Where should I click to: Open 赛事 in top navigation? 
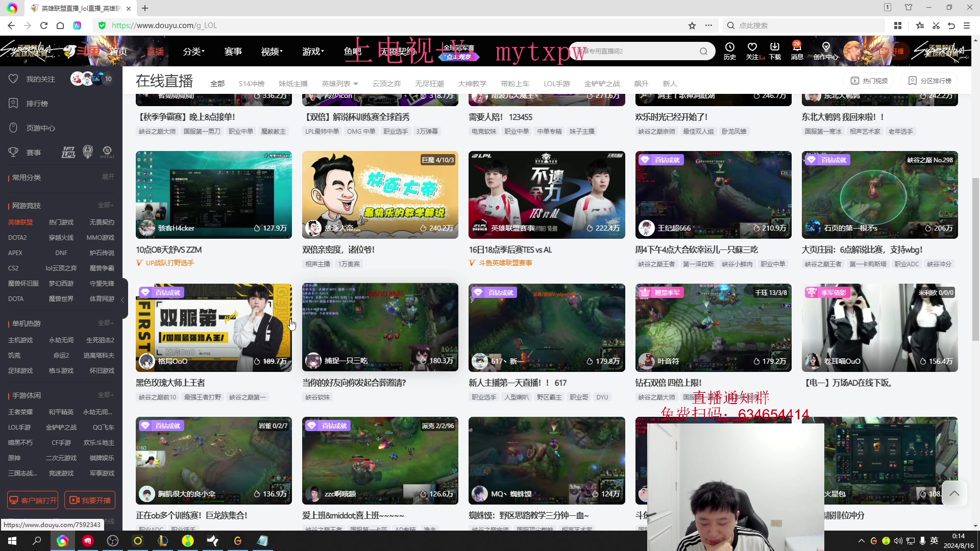pos(233,52)
